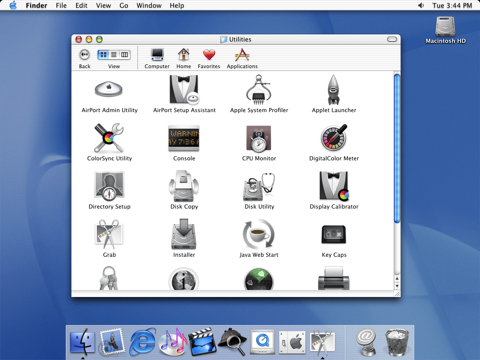Open the View menu
480x360 pixels.
103,5
